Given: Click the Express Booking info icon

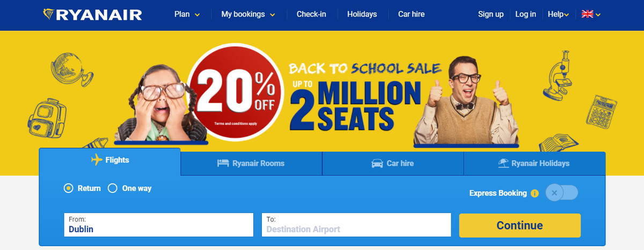Looking at the screenshot, I should 535,193.
